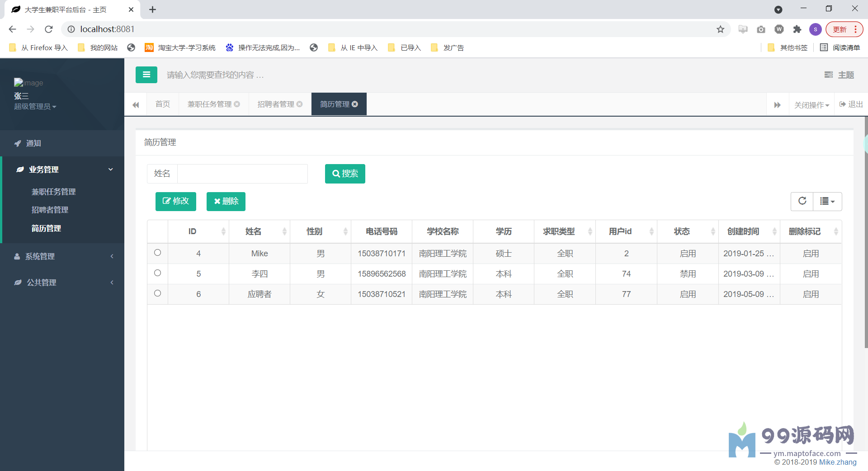Open the 通知 sidebar item
Viewport: 868px width, 471px height.
(62, 143)
